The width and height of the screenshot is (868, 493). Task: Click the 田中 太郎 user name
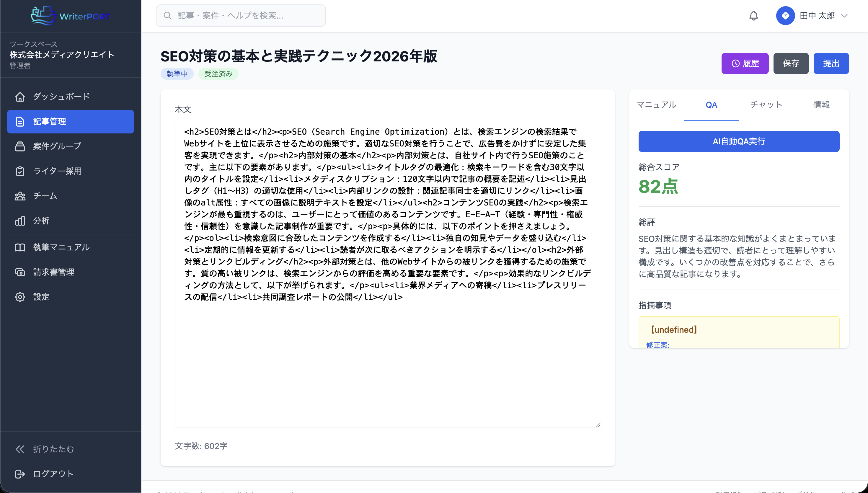click(x=817, y=16)
